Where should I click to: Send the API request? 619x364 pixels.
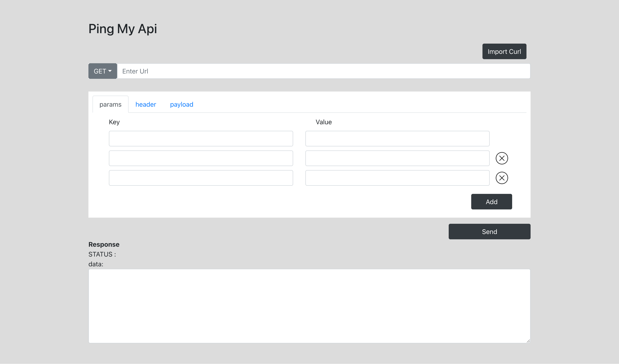[x=489, y=231]
